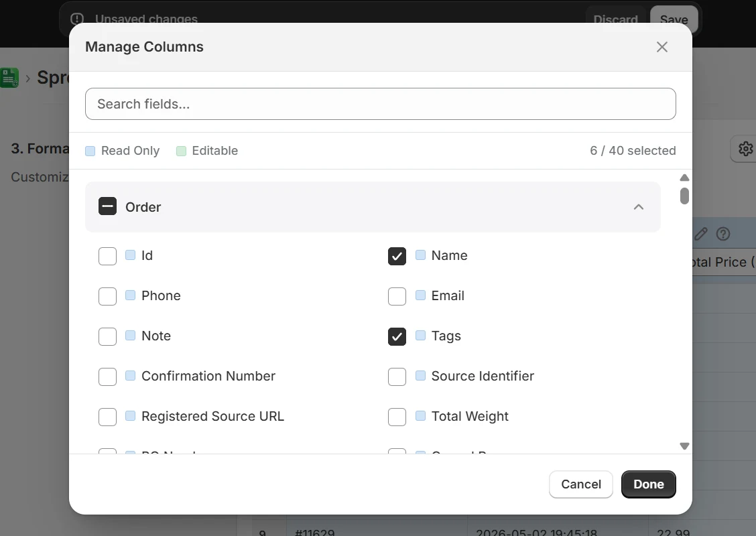Click the Source Identifier label
The height and width of the screenshot is (536, 756).
pyautogui.click(x=483, y=376)
